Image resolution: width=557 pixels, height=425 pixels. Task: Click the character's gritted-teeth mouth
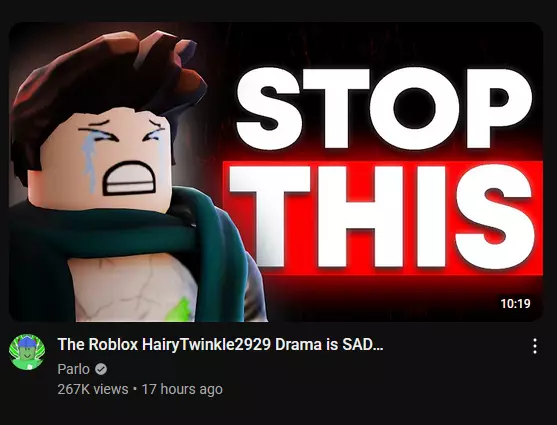(129, 179)
